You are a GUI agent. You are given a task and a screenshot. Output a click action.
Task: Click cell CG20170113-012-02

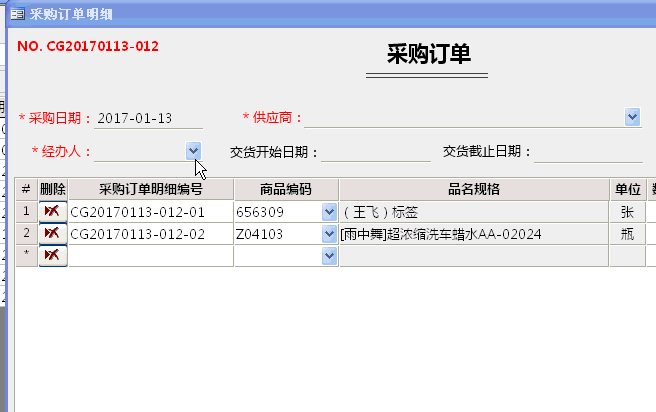[x=151, y=234]
